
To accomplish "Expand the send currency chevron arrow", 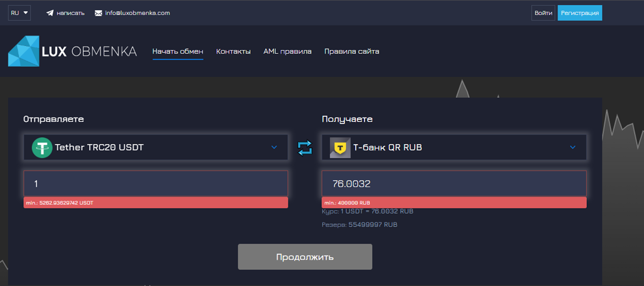I will pyautogui.click(x=274, y=147).
